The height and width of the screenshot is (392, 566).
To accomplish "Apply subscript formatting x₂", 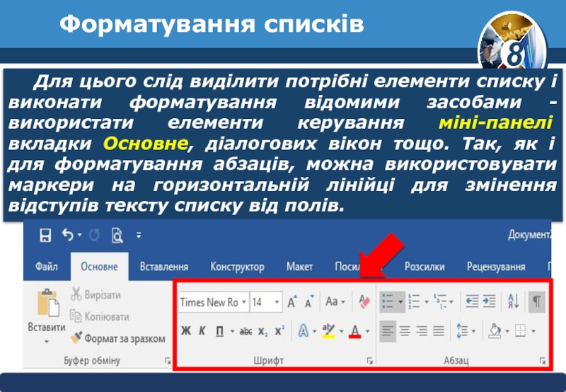I will [x=262, y=330].
